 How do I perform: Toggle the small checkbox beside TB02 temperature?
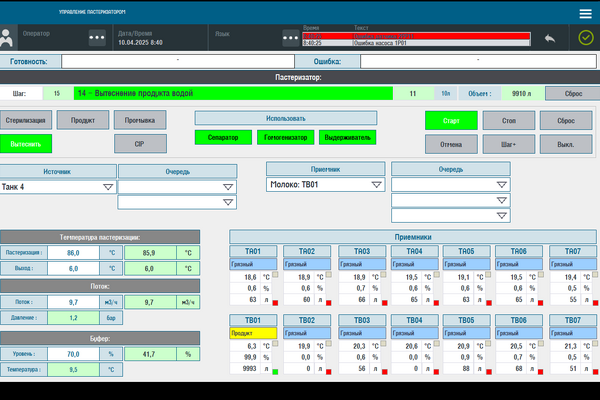328,343
